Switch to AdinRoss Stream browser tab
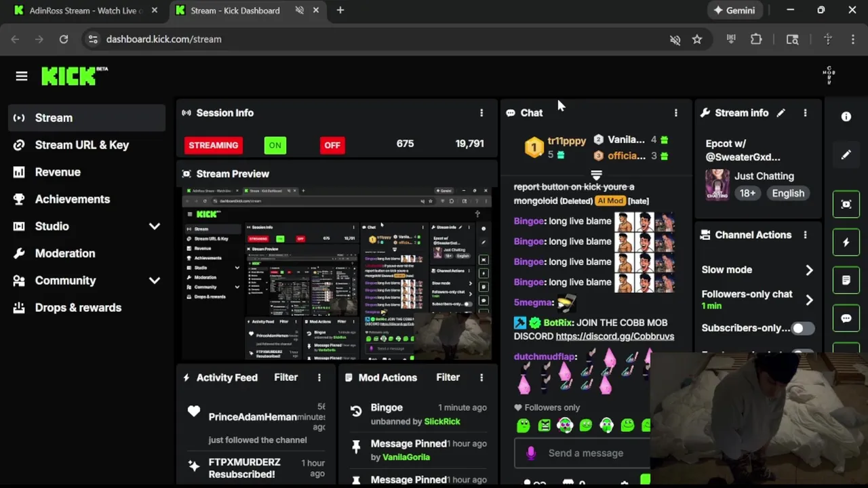868x488 pixels. tap(87, 10)
